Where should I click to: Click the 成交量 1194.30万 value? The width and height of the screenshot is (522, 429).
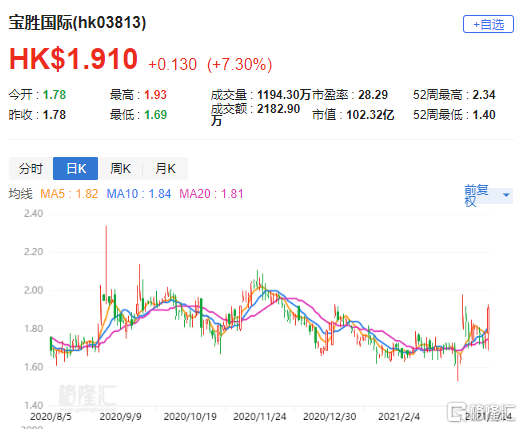(x=284, y=95)
